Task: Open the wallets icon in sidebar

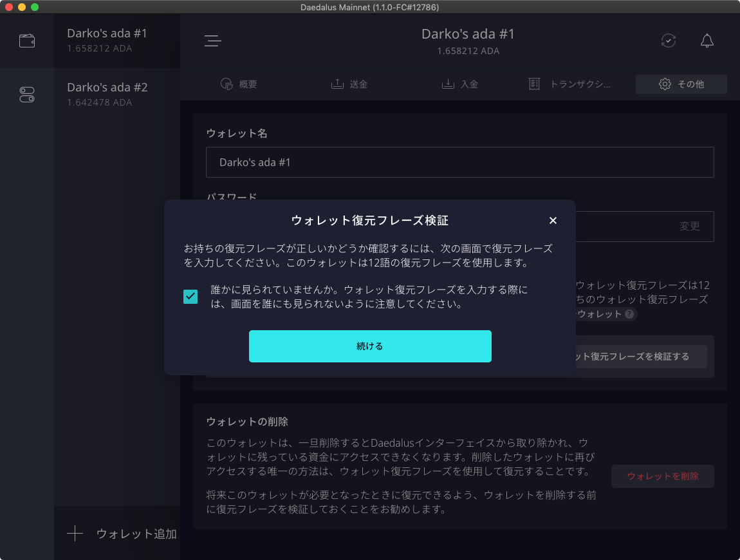Action: click(27, 41)
